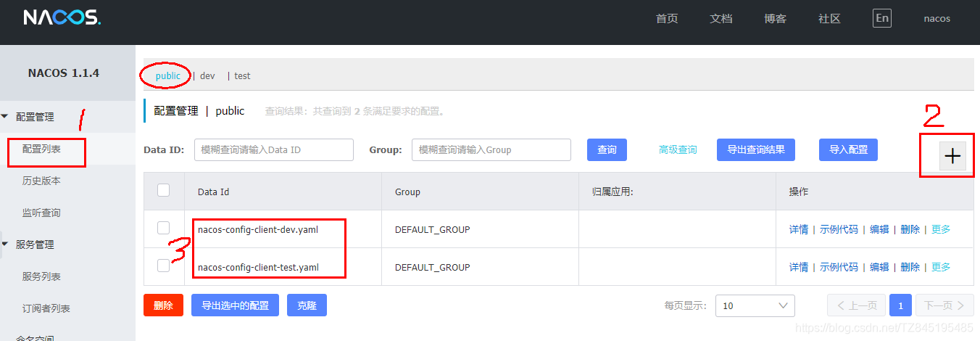Click the red 删除 button below the table
Image resolution: width=980 pixels, height=341 pixels.
163,305
